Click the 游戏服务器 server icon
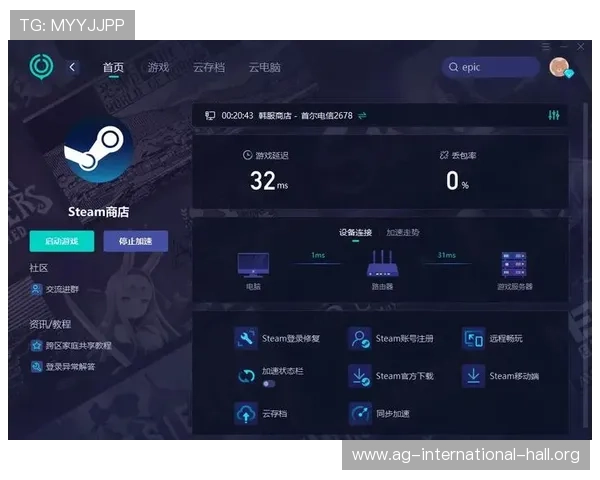Image resolution: width=600 pixels, height=480 pixels. click(514, 264)
